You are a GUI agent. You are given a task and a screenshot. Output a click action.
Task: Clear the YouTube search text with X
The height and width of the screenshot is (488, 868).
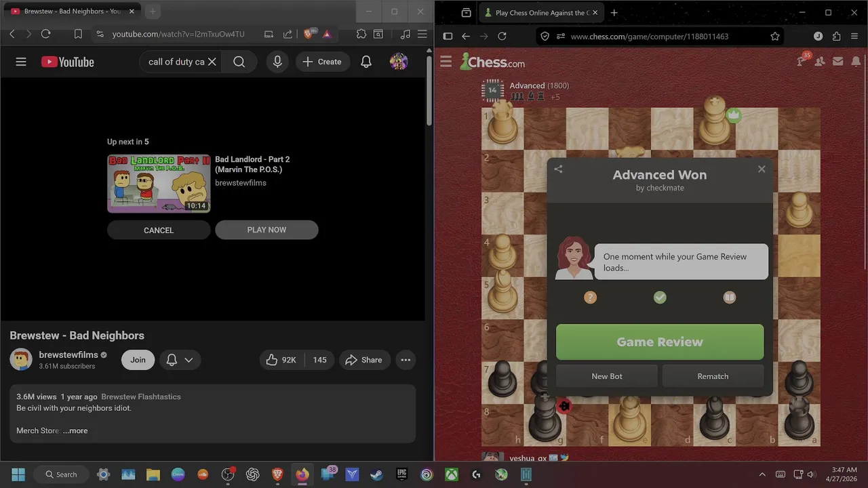212,62
